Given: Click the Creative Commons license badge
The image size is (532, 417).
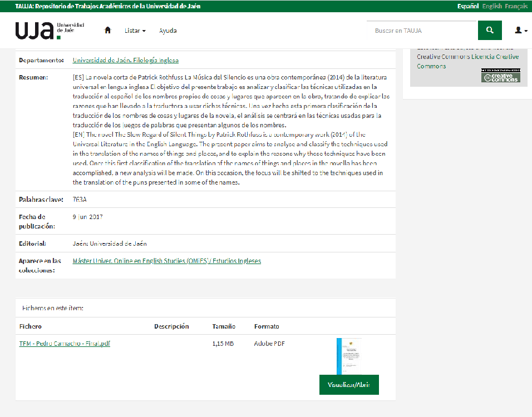Looking at the screenshot, I should coord(500,76).
